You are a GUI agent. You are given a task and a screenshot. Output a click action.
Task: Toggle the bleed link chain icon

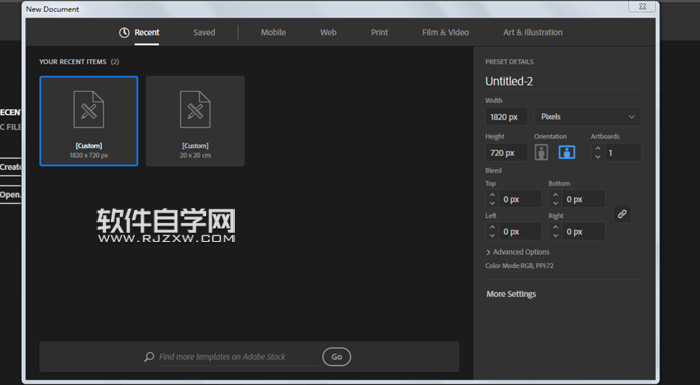622,214
